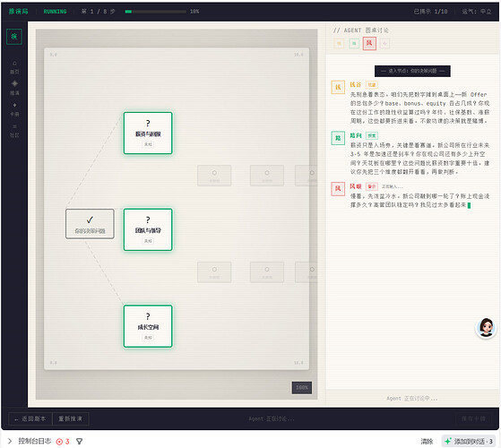
Task: Expand the 控制台日志 console panel
Action: tap(10, 442)
